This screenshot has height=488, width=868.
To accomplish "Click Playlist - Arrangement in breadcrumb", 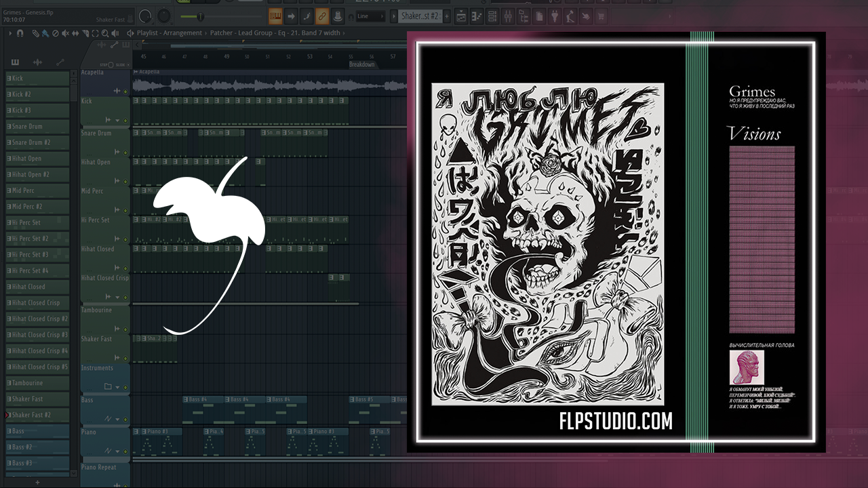I will tap(170, 33).
